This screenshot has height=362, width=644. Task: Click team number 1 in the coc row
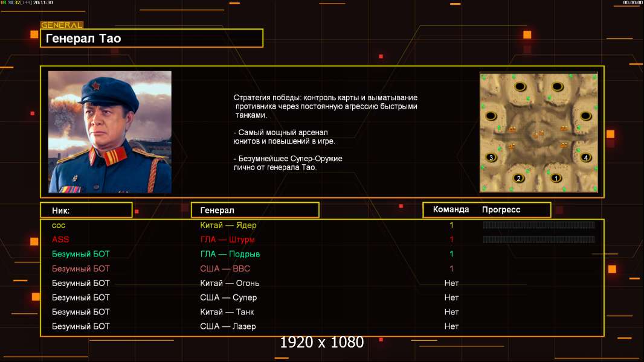coord(451,225)
